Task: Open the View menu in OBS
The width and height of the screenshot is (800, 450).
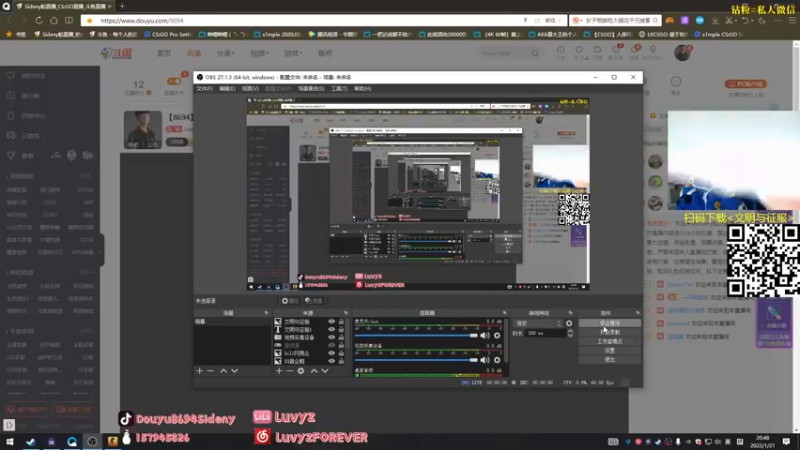Action: 250,89
